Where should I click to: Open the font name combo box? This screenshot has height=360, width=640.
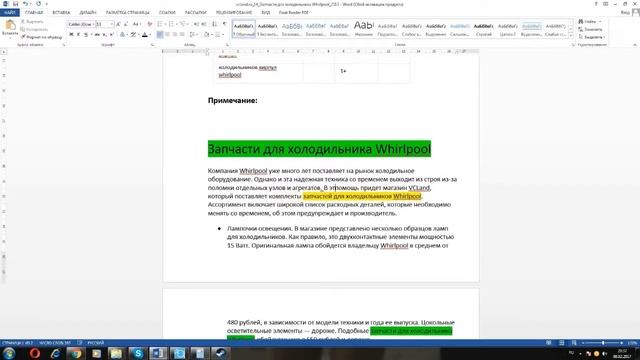pos(81,24)
